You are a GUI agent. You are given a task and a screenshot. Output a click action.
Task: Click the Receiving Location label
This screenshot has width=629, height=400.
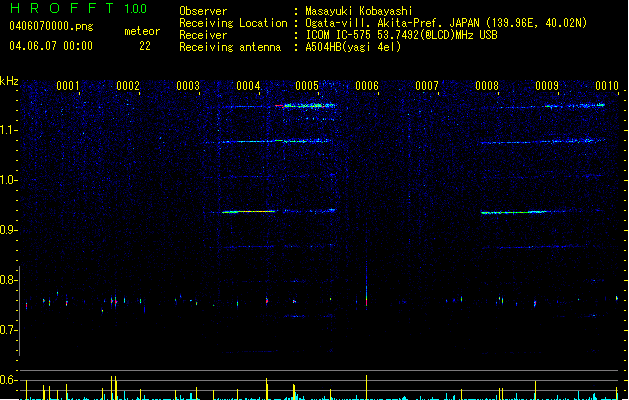233,23
